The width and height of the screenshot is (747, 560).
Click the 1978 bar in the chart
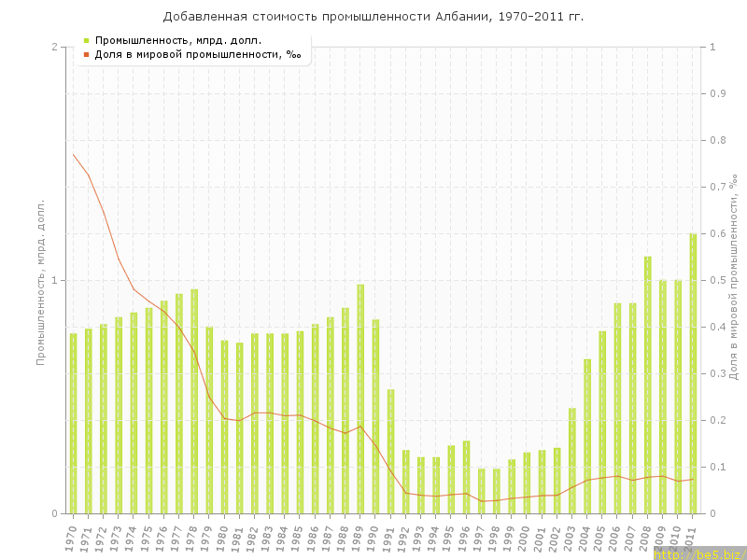point(194,401)
